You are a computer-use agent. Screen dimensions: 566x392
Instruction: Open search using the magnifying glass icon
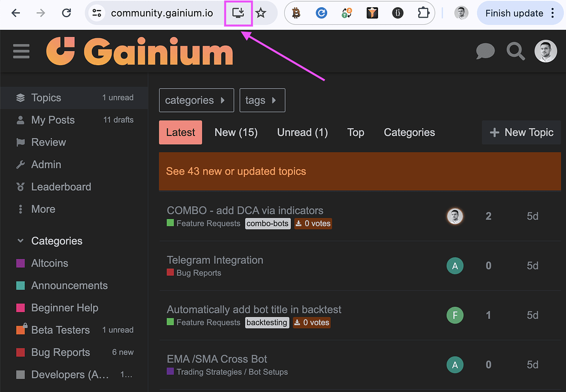pyautogui.click(x=515, y=51)
